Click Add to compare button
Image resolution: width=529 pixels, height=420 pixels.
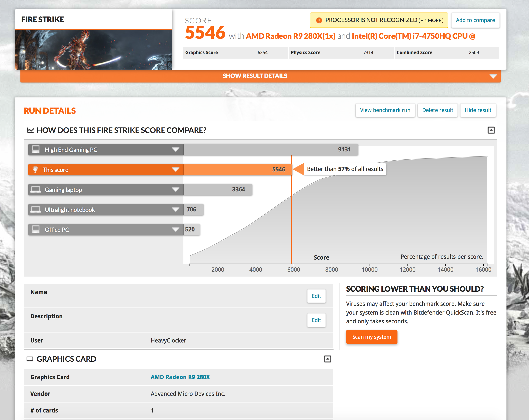click(x=475, y=20)
